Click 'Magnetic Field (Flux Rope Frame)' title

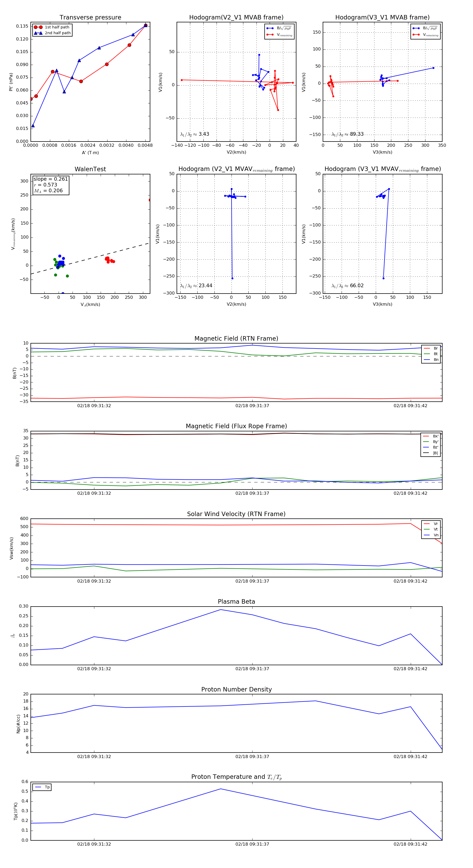[x=236, y=426]
